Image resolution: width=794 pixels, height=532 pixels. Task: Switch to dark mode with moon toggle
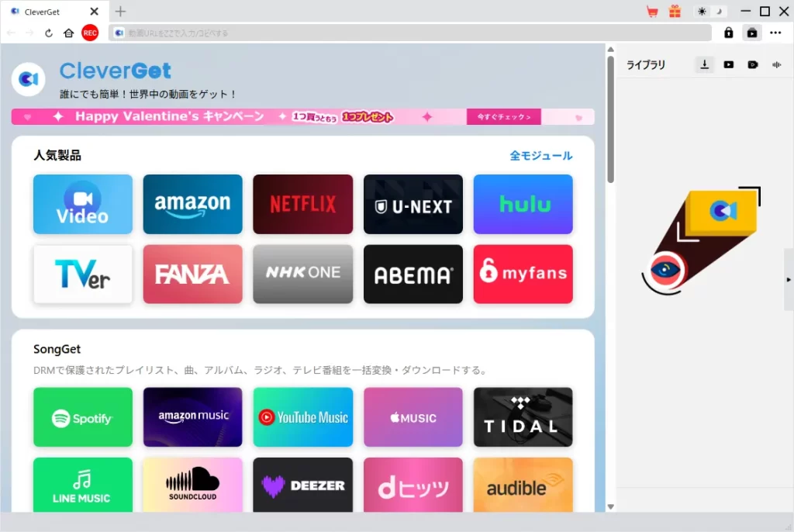coord(719,12)
